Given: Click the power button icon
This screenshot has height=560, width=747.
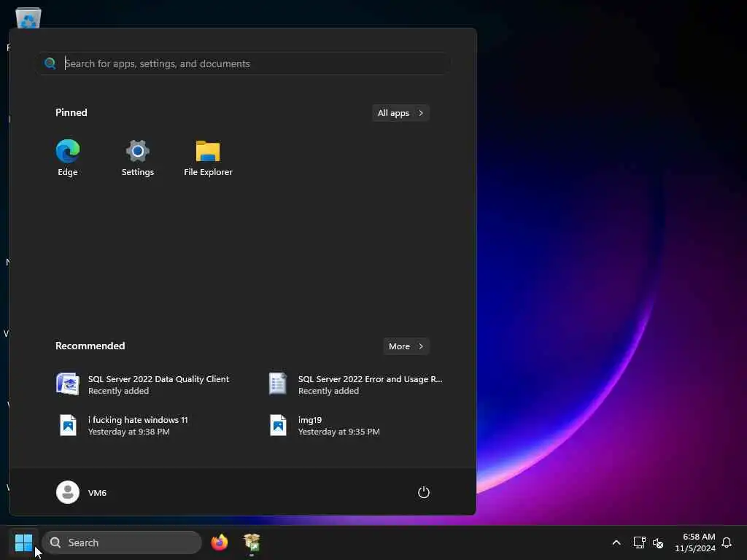Looking at the screenshot, I should coord(424,492).
